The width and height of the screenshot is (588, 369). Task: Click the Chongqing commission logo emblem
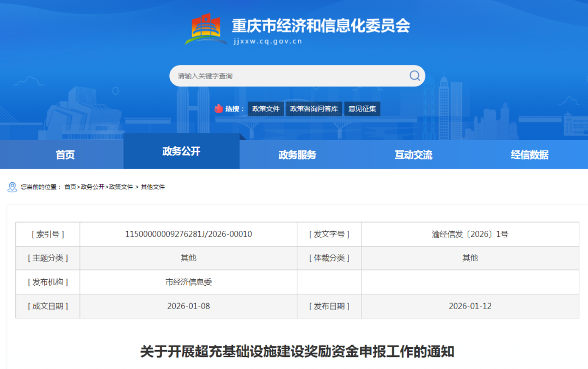coord(205,30)
